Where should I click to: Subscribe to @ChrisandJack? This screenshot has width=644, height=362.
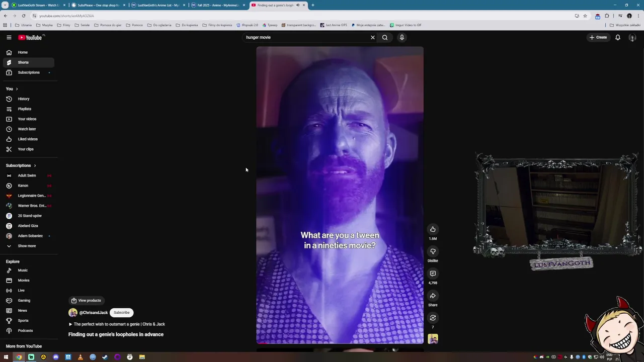pos(121,313)
